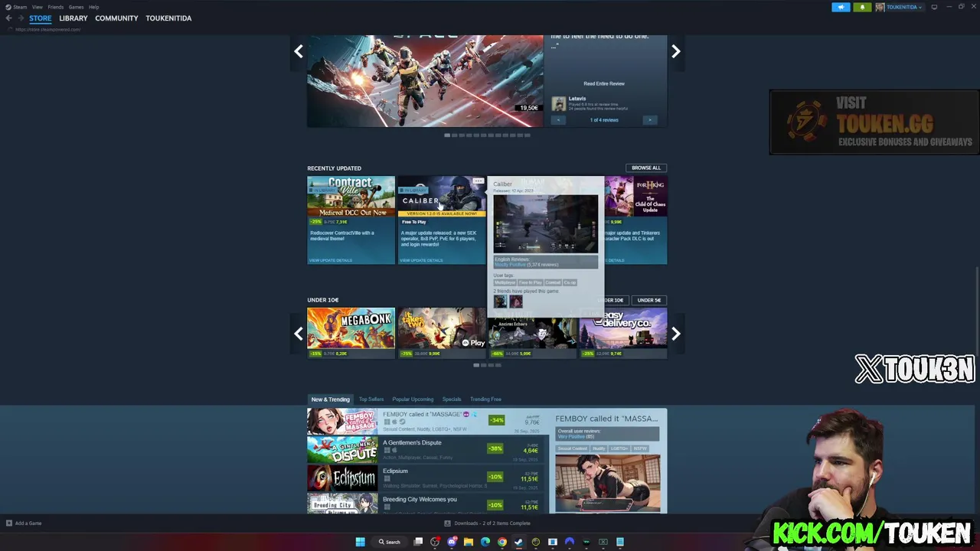The width and height of the screenshot is (980, 551).
Task: Open the ContractVille recently updated card
Action: click(351, 220)
